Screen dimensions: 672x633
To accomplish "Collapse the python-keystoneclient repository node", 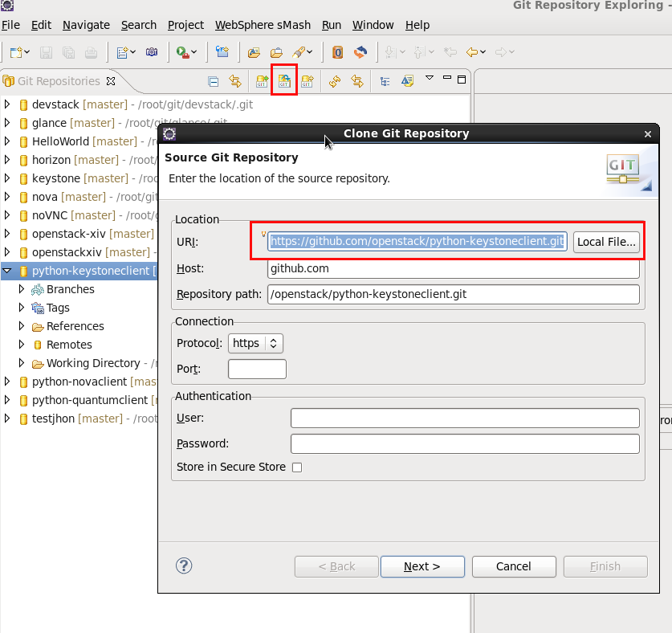I will 8,271.
